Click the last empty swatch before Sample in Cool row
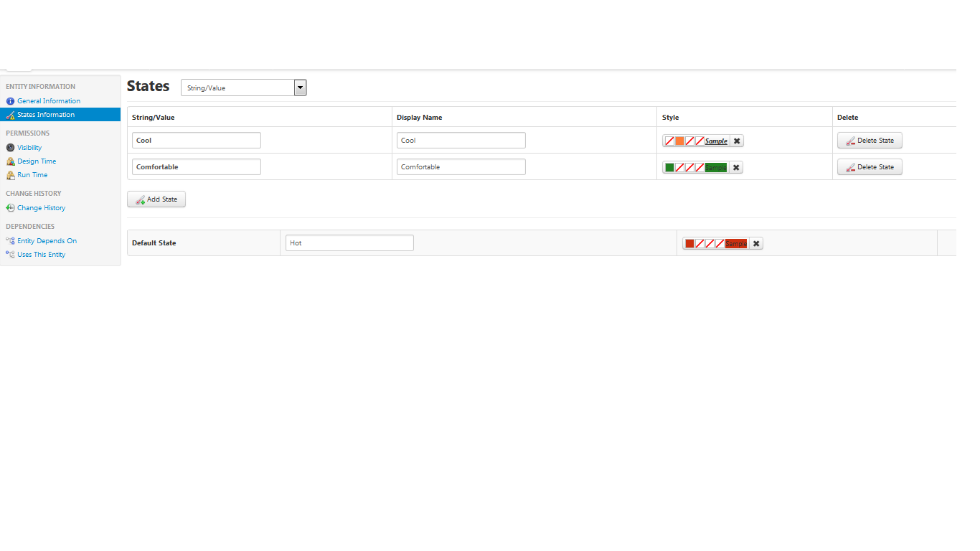This screenshot has width=980, height=551. 699,141
